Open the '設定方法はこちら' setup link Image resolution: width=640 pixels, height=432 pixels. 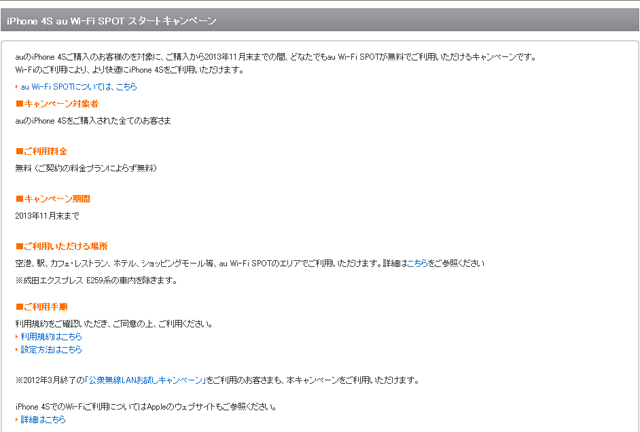coord(51,350)
